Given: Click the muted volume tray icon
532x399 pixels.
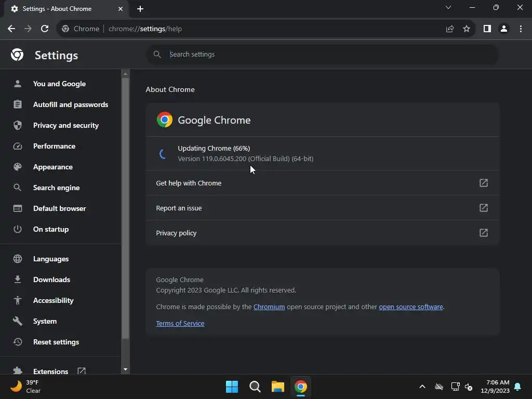Looking at the screenshot, I should pyautogui.click(x=469, y=387).
